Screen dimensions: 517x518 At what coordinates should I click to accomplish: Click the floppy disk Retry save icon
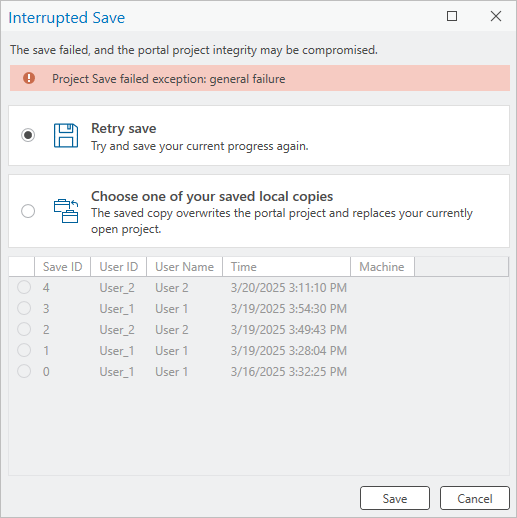click(66, 135)
